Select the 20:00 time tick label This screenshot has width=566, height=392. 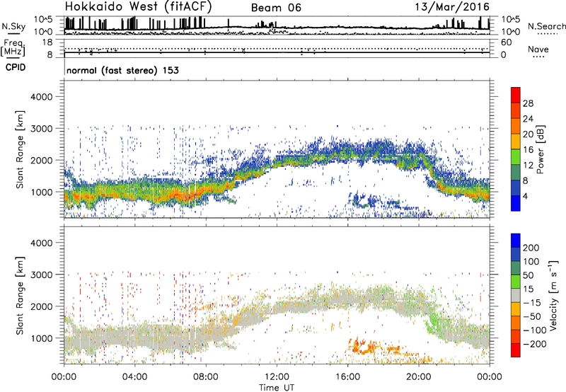click(x=418, y=377)
